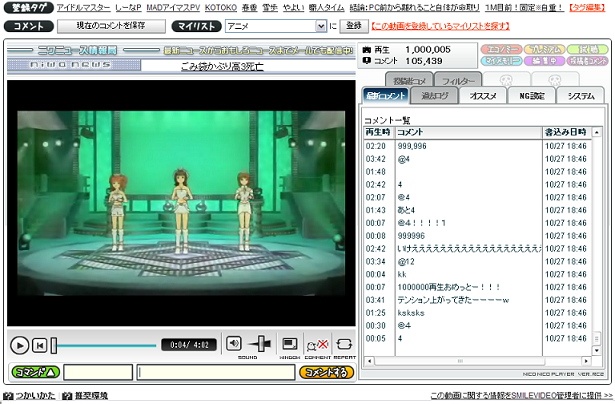This screenshot has height=404, width=615.
Task: Select comment テンション上がってきたーーーーw
Action: pos(478,300)
